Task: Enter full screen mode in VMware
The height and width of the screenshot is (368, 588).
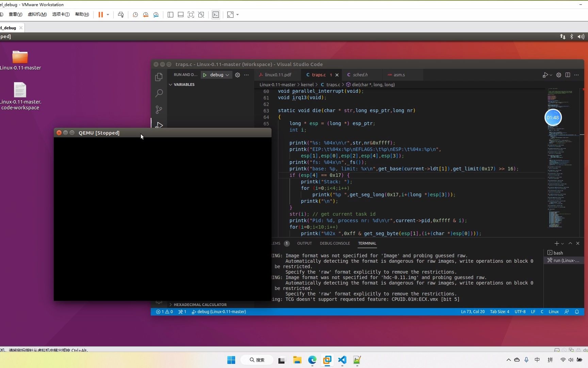Action: pos(191,15)
